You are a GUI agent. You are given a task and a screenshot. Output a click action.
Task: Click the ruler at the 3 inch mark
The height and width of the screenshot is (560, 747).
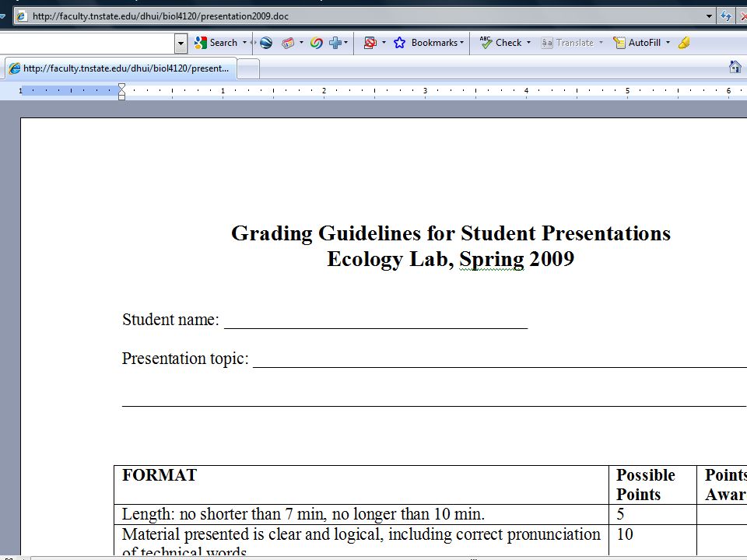425,90
